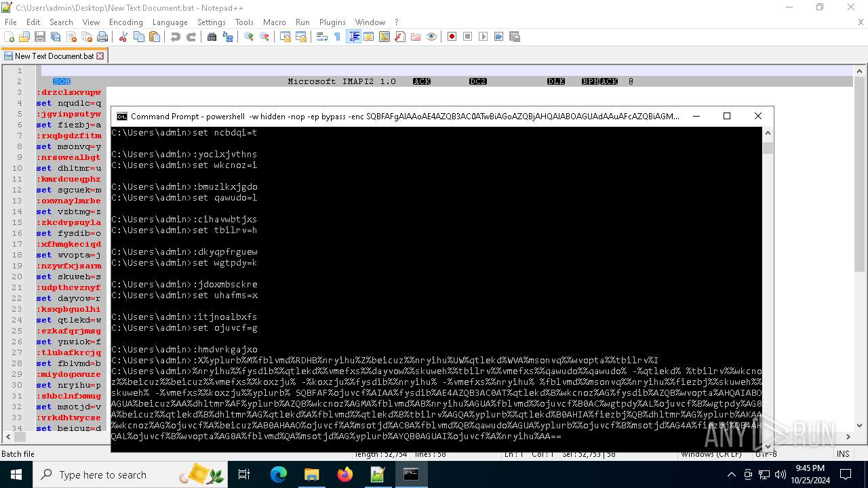
Task: Toggle the Indent Guide toolbar button
Action: click(353, 37)
